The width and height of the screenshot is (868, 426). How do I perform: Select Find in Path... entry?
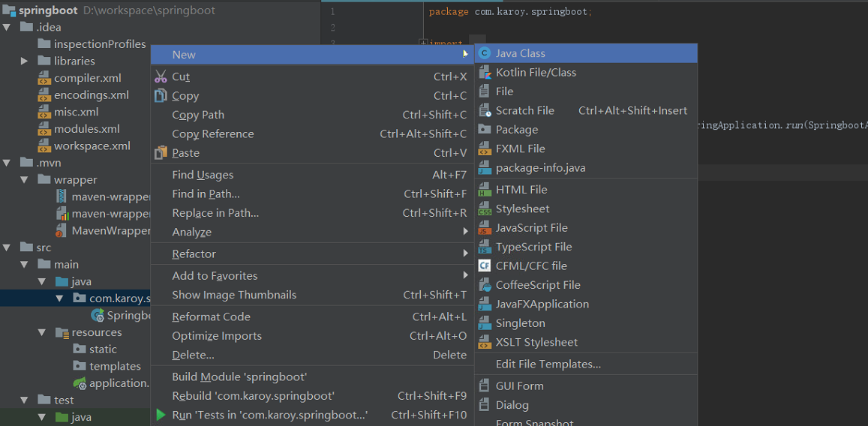click(312, 194)
